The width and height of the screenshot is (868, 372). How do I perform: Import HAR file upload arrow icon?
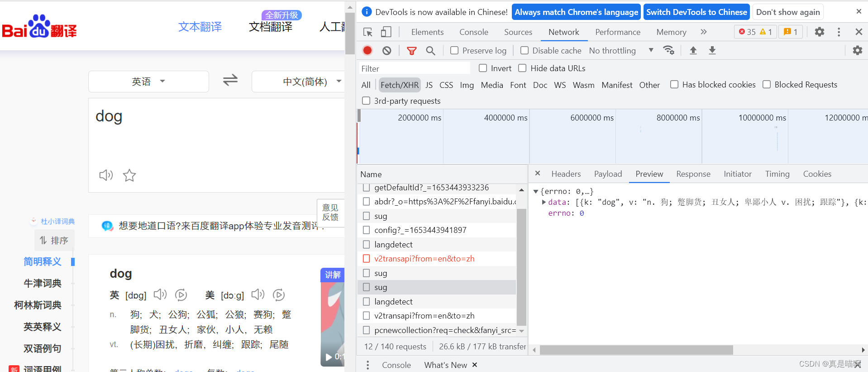693,50
